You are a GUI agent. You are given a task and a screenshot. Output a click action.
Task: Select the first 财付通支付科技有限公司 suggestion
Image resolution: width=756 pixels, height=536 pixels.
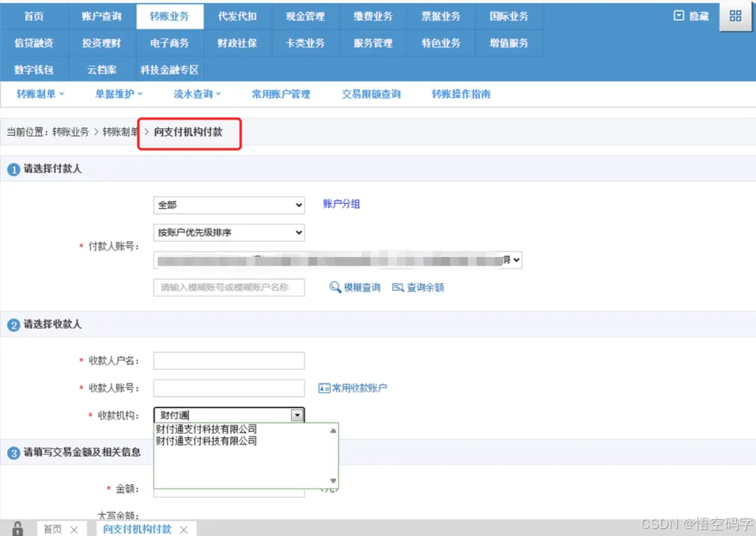click(206, 429)
